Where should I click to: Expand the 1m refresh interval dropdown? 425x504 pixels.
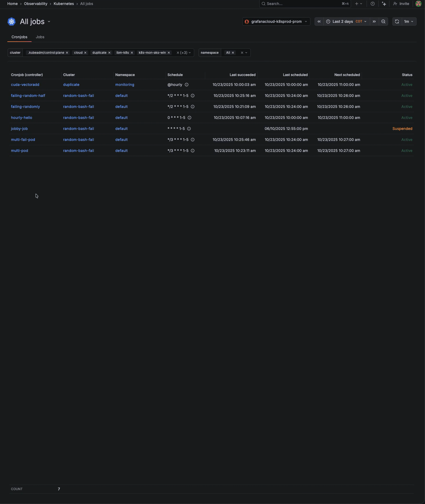pyautogui.click(x=409, y=21)
